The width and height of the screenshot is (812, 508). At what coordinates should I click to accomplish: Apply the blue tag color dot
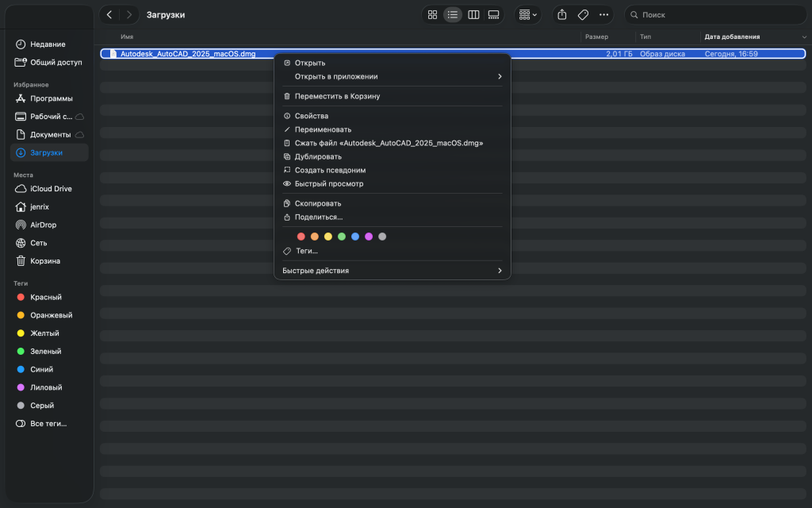point(355,237)
